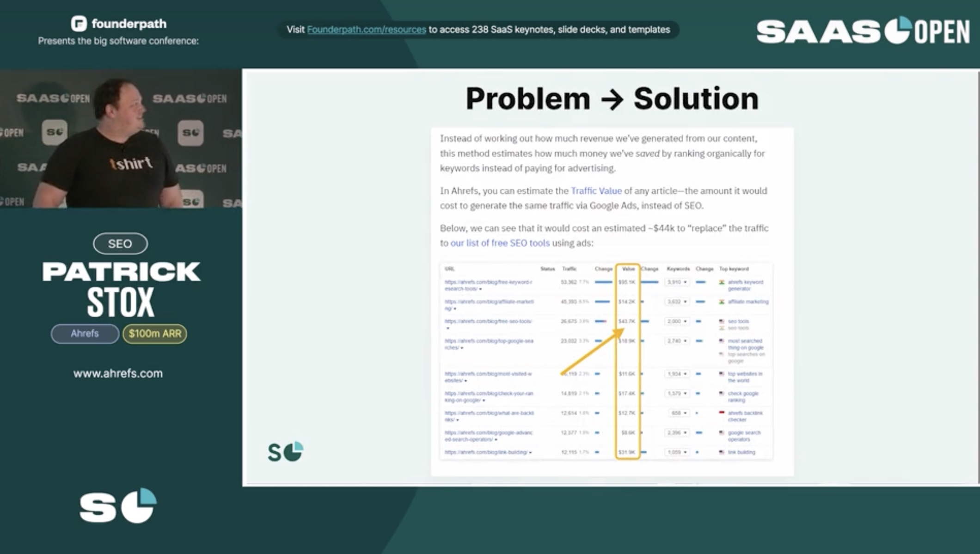Open the affiliate-marketing blog URL link
980x554 pixels.
tap(489, 305)
